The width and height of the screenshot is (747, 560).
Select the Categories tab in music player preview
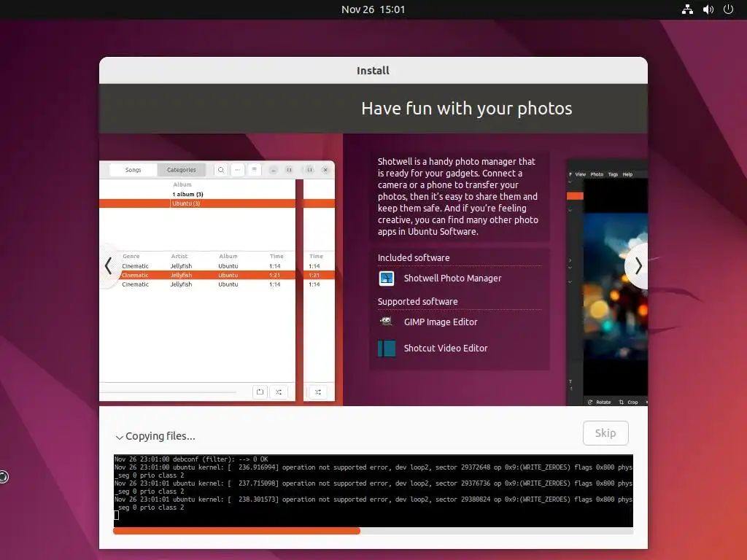(x=181, y=169)
